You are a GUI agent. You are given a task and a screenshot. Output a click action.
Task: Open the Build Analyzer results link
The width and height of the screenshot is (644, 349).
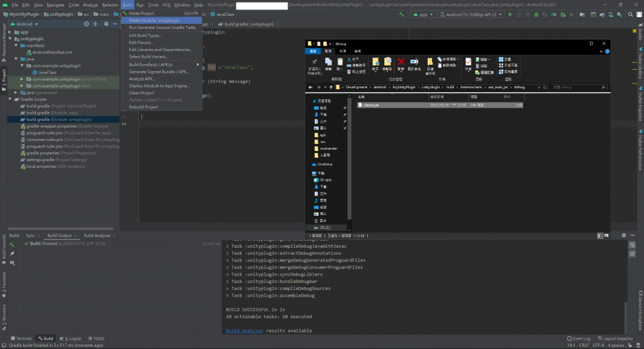point(245,331)
